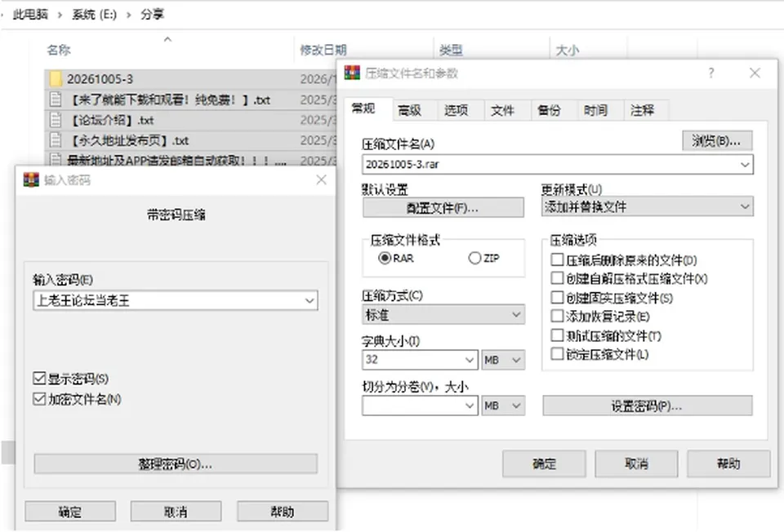Viewport: 784px width, 532px height.
Task: Open the 时间 tab
Action: [x=595, y=110]
